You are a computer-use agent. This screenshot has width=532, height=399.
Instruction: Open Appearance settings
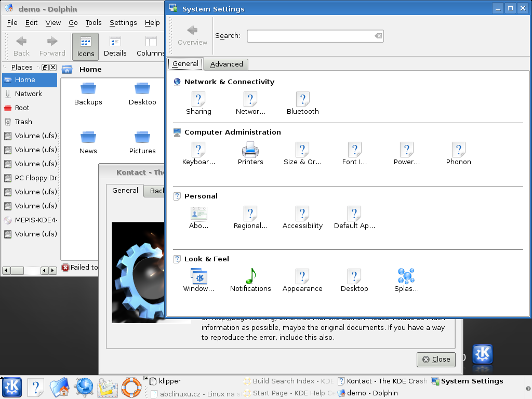click(x=303, y=280)
